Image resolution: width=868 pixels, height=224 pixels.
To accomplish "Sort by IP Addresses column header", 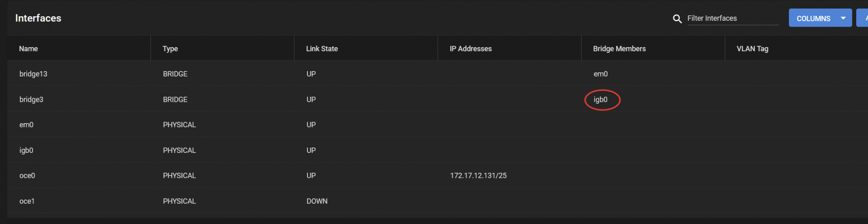I will 471,48.
